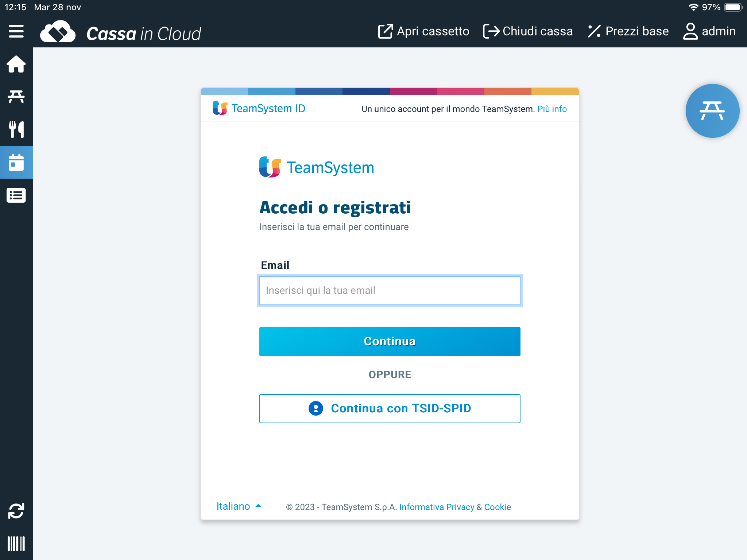Image resolution: width=747 pixels, height=560 pixels.
Task: Click Apri cassetto in top bar
Action: coord(423,31)
